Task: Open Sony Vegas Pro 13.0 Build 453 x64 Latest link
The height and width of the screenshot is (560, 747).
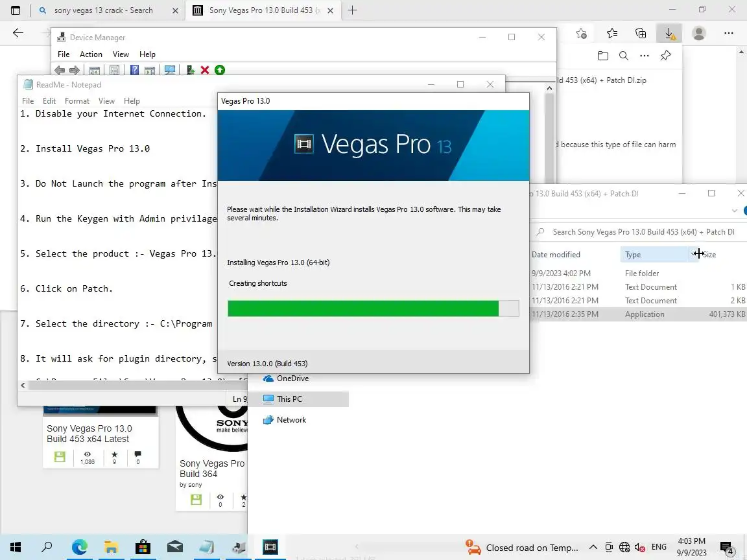Action: [89, 434]
